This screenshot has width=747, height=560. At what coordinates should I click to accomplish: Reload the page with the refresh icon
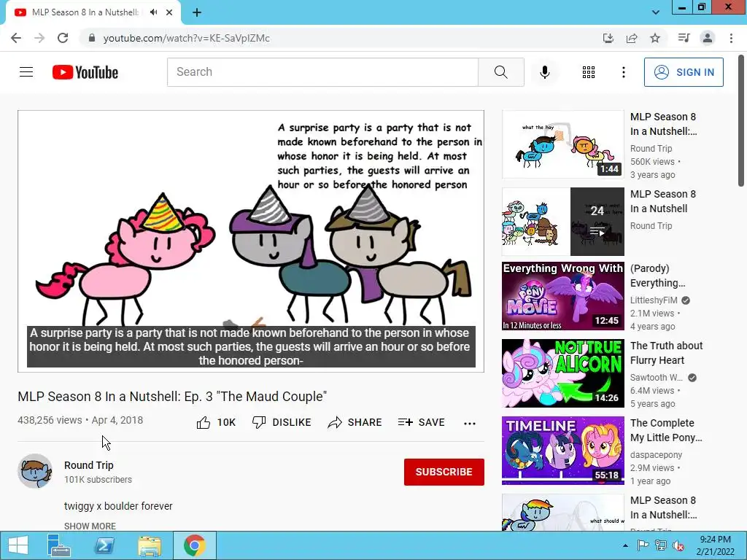(63, 38)
